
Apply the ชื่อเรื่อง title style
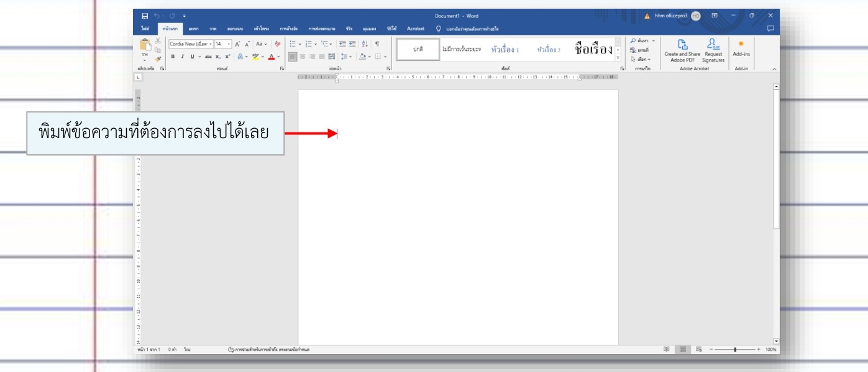click(x=593, y=50)
